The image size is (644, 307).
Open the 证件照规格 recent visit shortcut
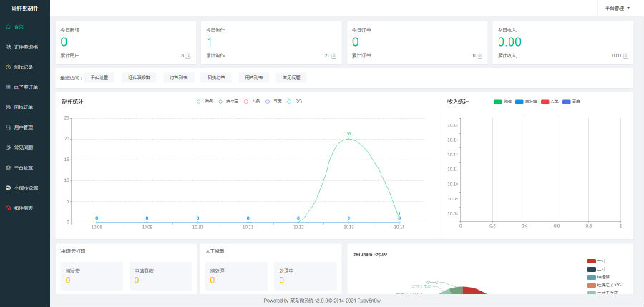click(x=140, y=77)
